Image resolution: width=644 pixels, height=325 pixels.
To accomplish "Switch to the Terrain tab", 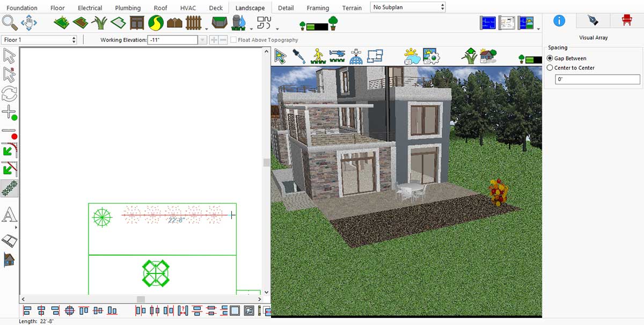I will tap(352, 8).
